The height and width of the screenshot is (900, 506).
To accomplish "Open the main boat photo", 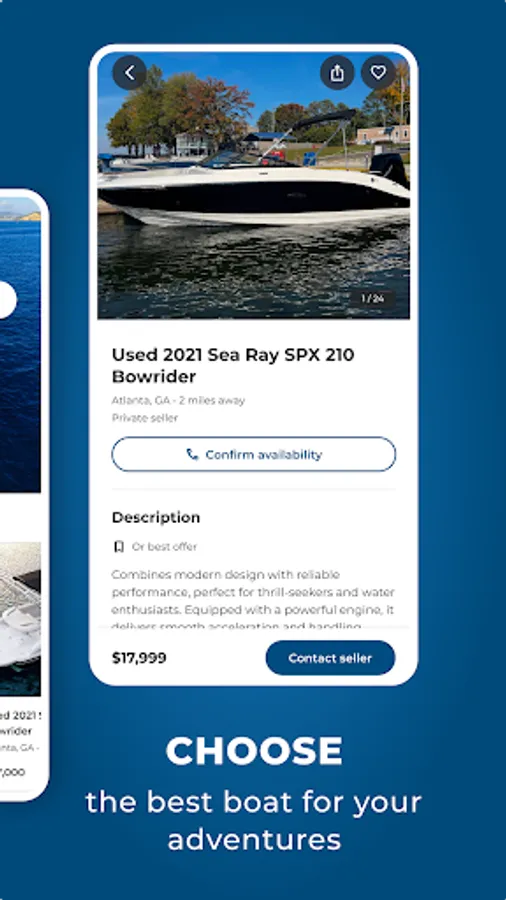I will pos(254,185).
